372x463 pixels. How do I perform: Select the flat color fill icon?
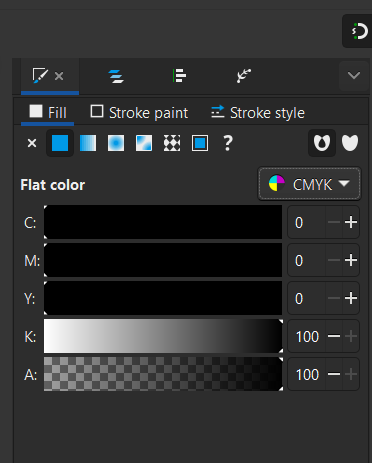[60, 143]
